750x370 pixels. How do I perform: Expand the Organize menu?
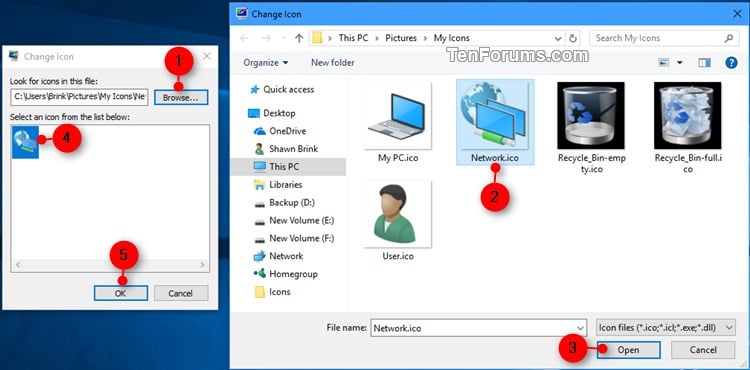[266, 63]
